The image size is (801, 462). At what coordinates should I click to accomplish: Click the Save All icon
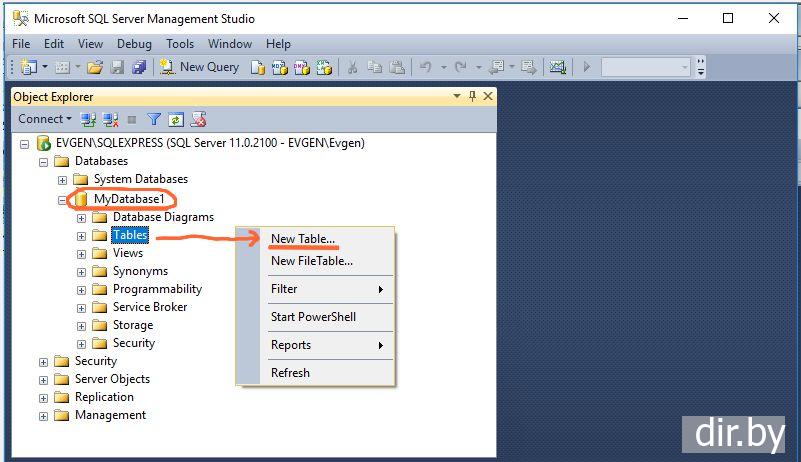click(x=139, y=67)
